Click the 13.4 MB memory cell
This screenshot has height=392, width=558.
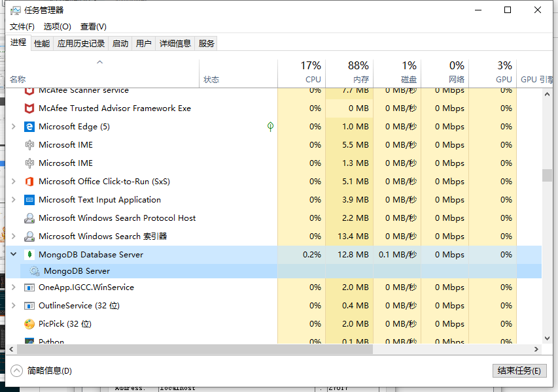(x=349, y=237)
